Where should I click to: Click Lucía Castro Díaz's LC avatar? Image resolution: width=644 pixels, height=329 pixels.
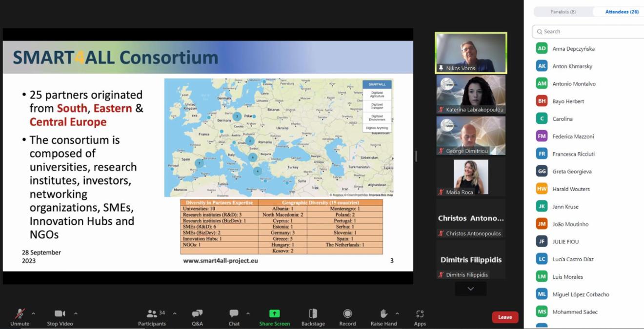point(542,259)
